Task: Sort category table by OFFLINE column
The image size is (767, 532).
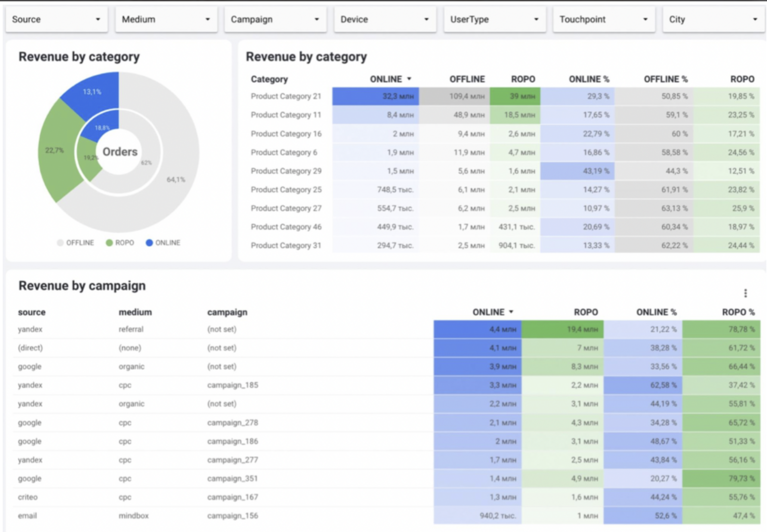Action: click(467, 79)
